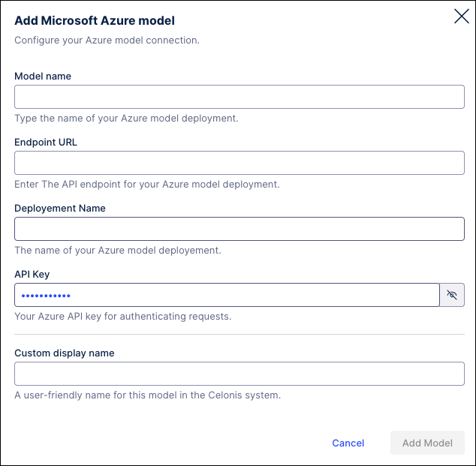
Task: Click hint 'Your Azure API key for authenticating requests.'
Action: coord(123,317)
